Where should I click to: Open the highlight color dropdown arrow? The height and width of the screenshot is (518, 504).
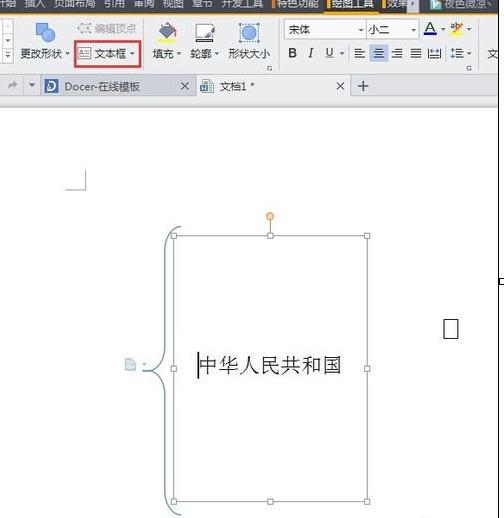[x=469, y=29]
